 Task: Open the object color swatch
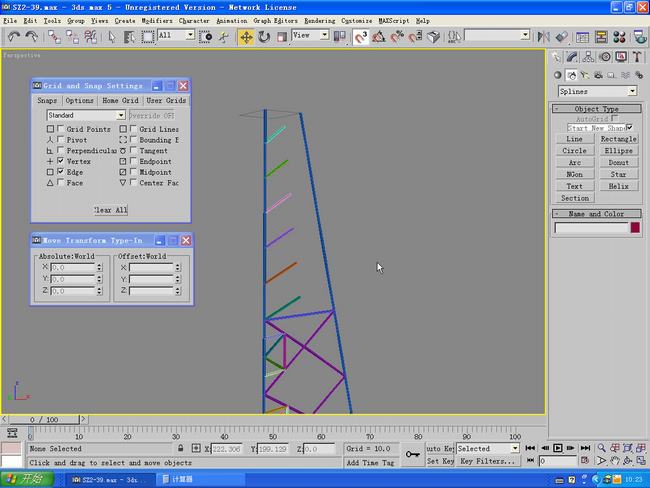tap(635, 228)
